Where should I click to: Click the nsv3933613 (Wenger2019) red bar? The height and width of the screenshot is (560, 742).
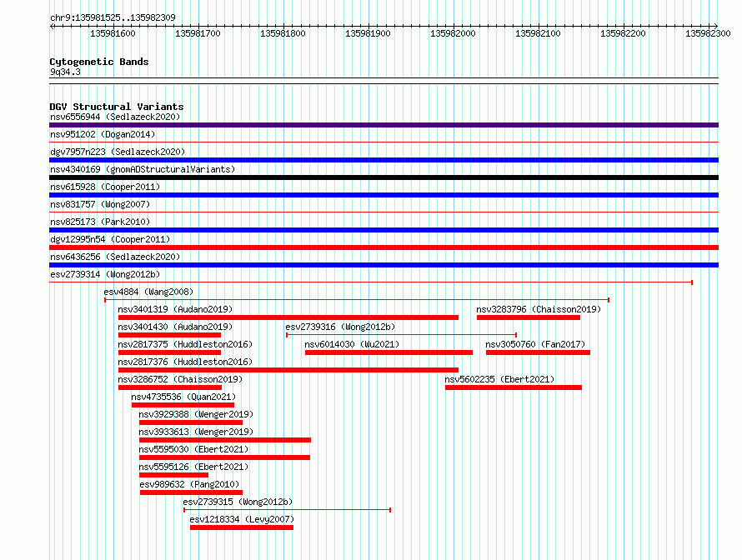coord(225,440)
